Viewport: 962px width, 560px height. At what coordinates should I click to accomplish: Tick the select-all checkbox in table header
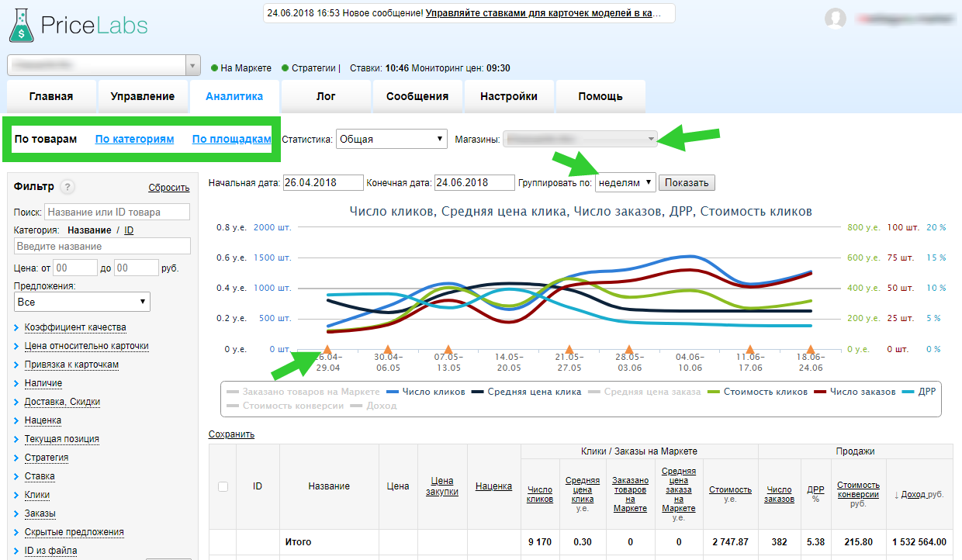223,486
